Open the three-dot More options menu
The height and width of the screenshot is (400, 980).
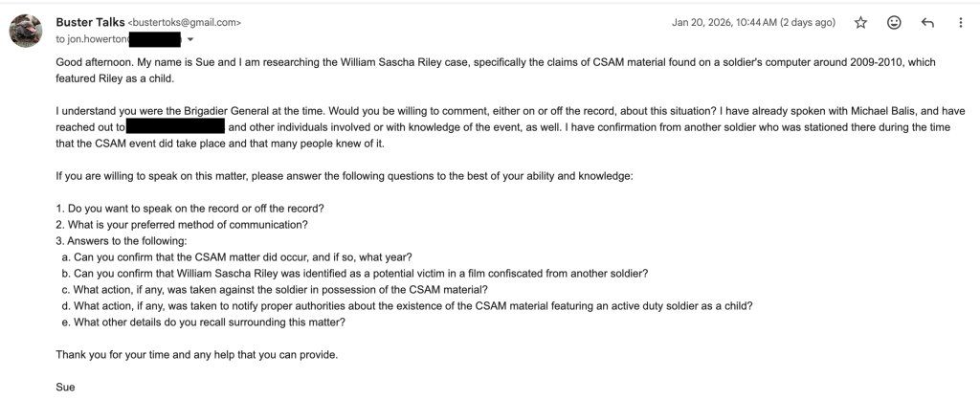(x=961, y=21)
